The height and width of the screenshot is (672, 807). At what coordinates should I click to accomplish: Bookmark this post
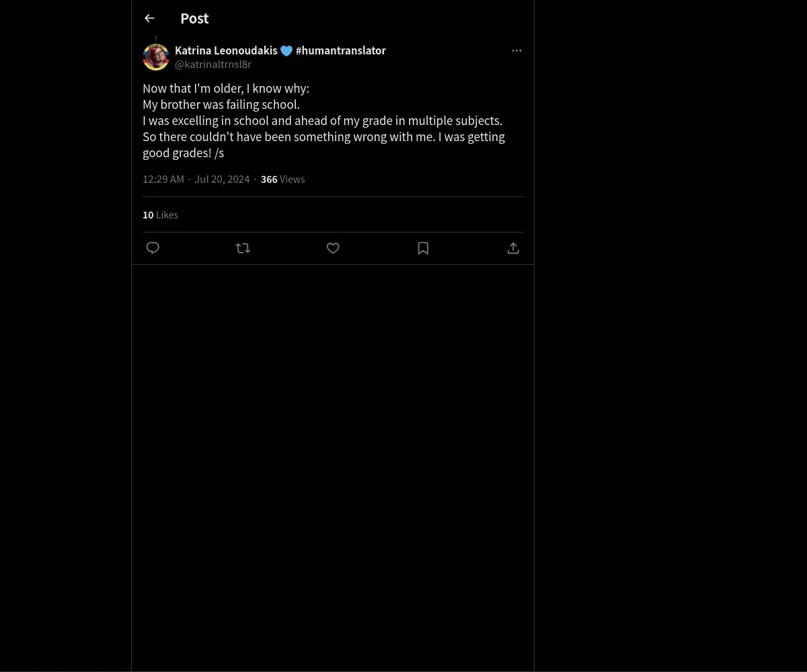pos(423,248)
